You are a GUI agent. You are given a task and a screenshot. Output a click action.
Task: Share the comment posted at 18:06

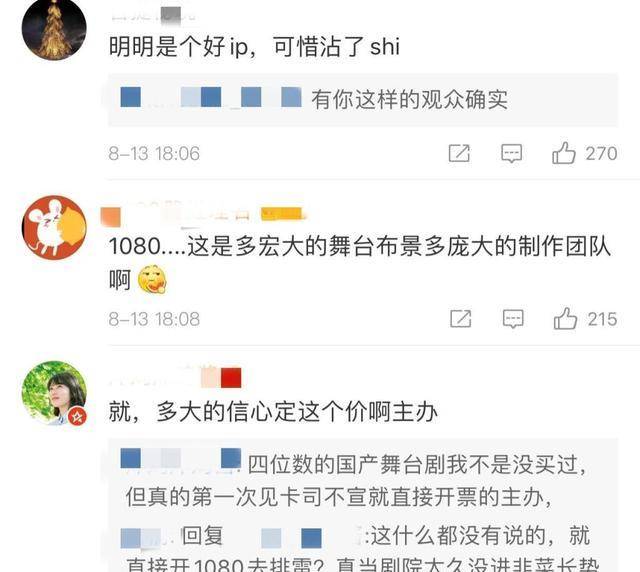pyautogui.click(x=459, y=154)
